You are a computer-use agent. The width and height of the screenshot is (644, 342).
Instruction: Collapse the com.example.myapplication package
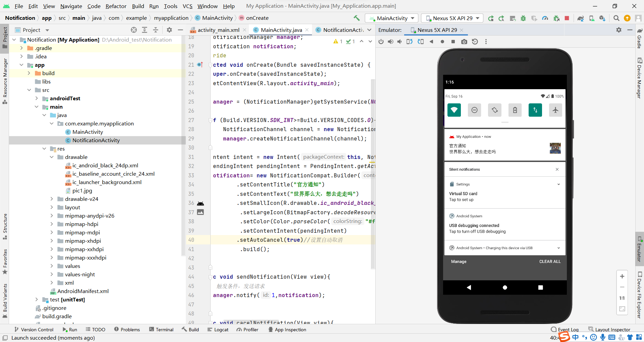pos(52,123)
